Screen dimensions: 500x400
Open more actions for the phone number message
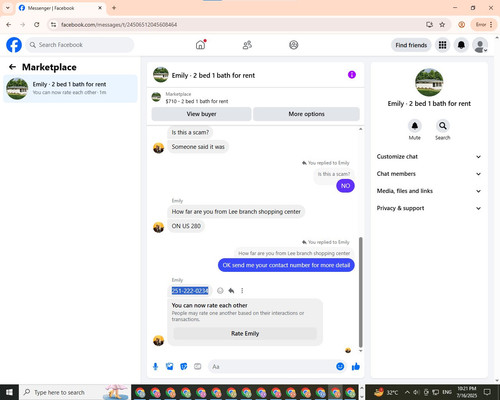coord(242,291)
